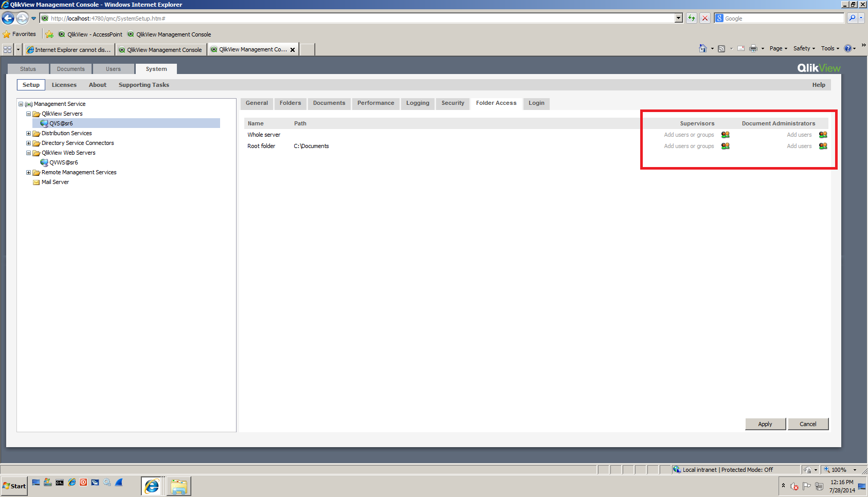This screenshot has height=497, width=868.
Task: Collapse the QlikView Servers tree node
Action: (29, 114)
